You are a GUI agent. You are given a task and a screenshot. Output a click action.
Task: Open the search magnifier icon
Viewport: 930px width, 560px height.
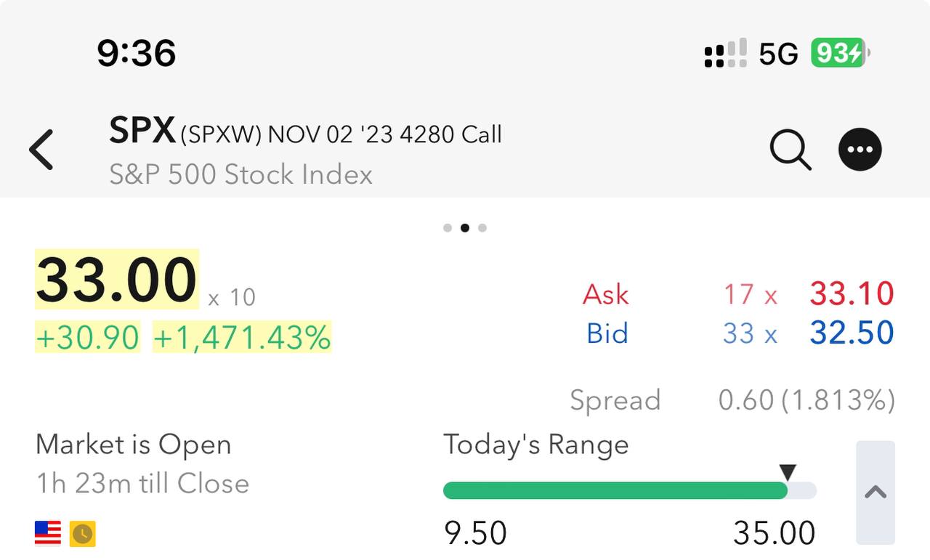pyautogui.click(x=790, y=150)
